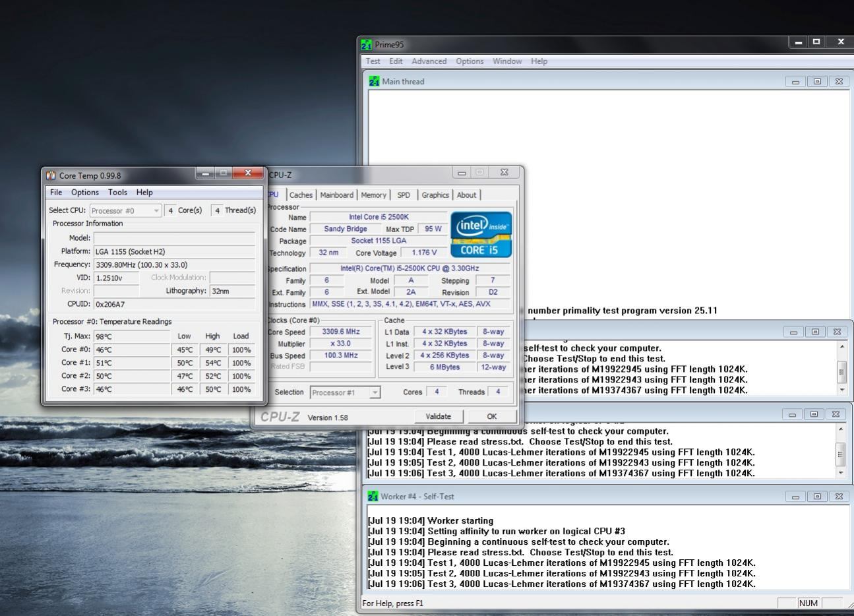854x616 pixels.
Task: Minimize the Main thread child window
Action: [795, 82]
